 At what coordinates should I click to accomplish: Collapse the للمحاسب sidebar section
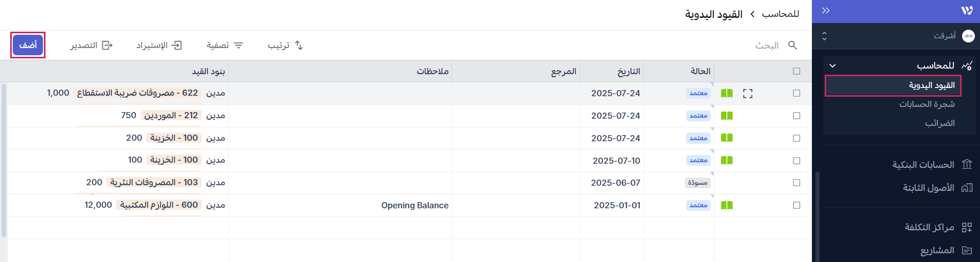click(832, 65)
